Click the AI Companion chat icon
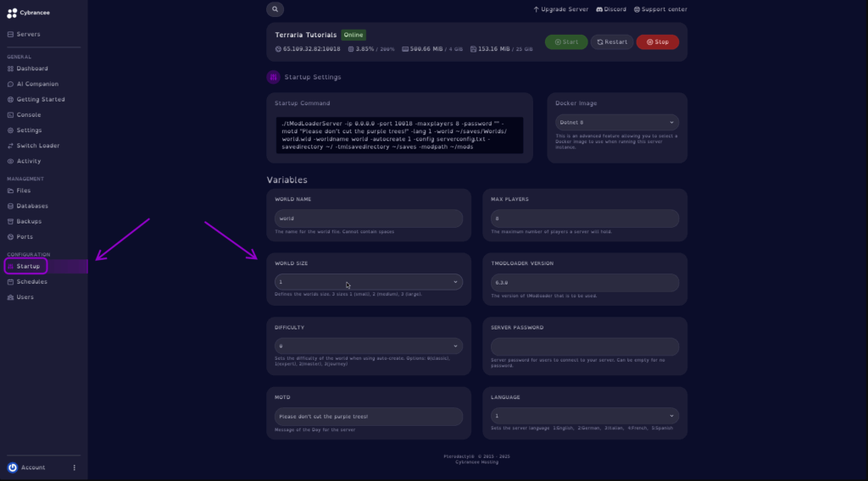The height and width of the screenshot is (481, 868). 10,84
